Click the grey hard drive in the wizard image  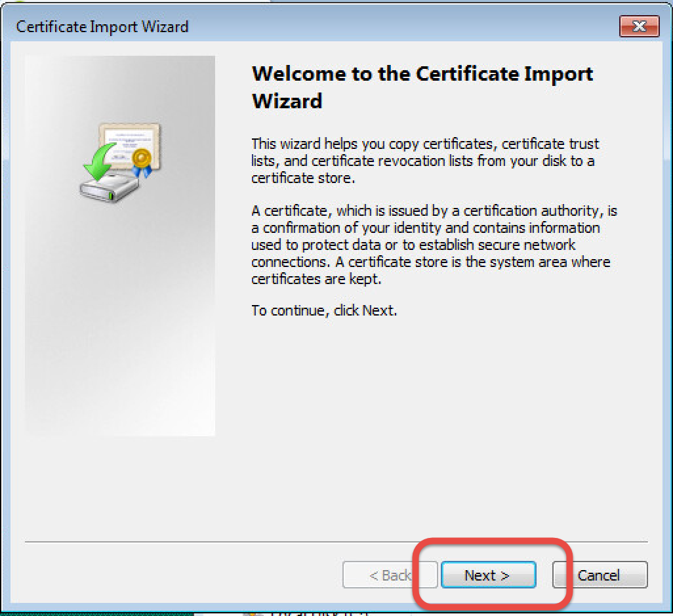coord(108,190)
